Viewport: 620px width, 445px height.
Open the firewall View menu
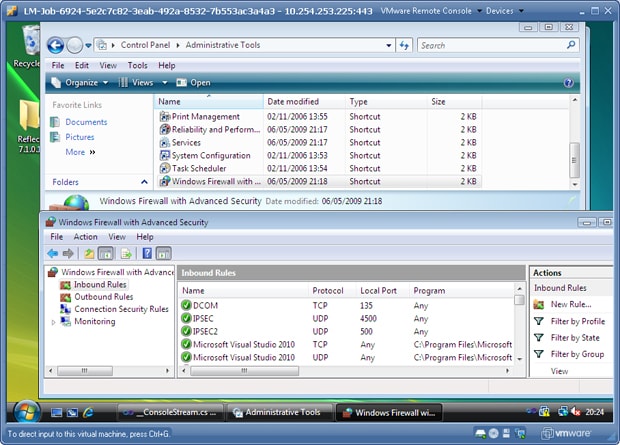point(117,237)
